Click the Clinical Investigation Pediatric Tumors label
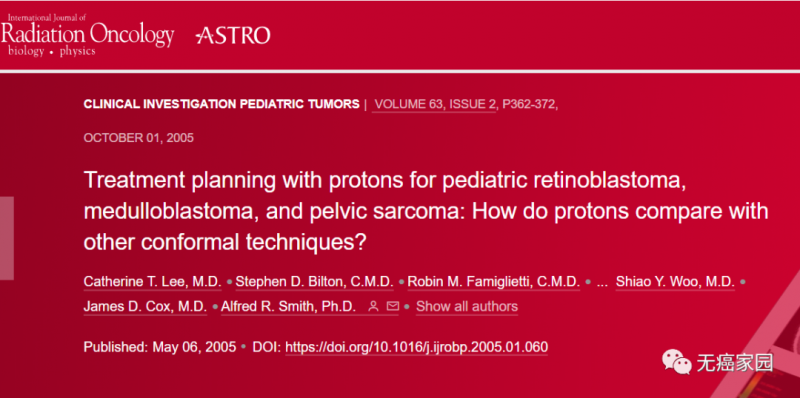 click(x=221, y=104)
